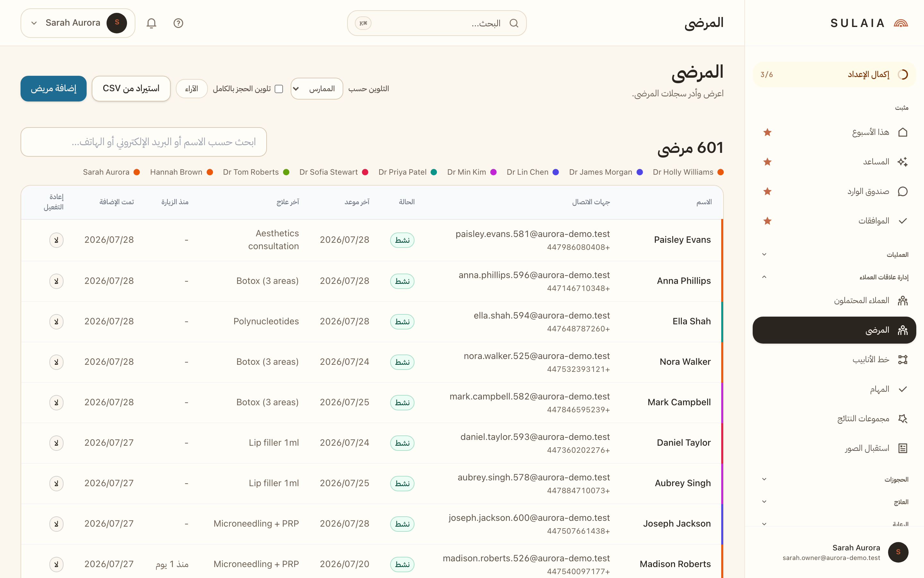Click Dr Tom Roberts green legend dot
Image resolution: width=924 pixels, height=578 pixels.
coord(286,172)
